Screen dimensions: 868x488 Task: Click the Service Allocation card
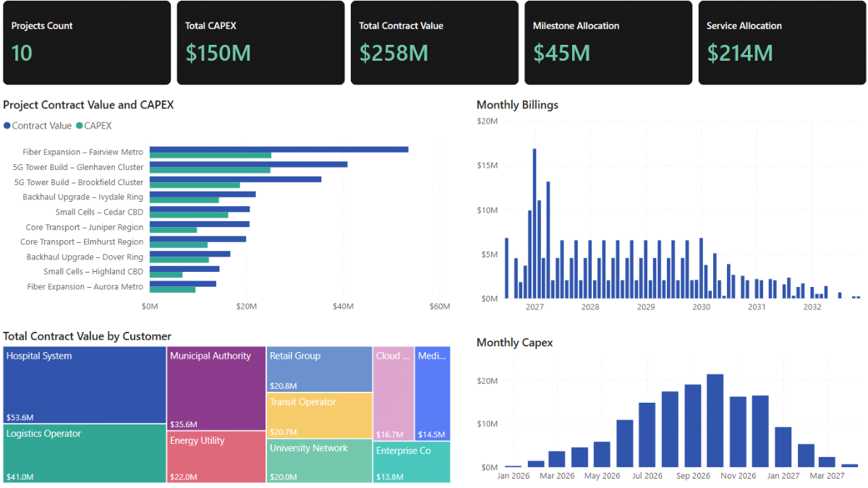[782, 43]
